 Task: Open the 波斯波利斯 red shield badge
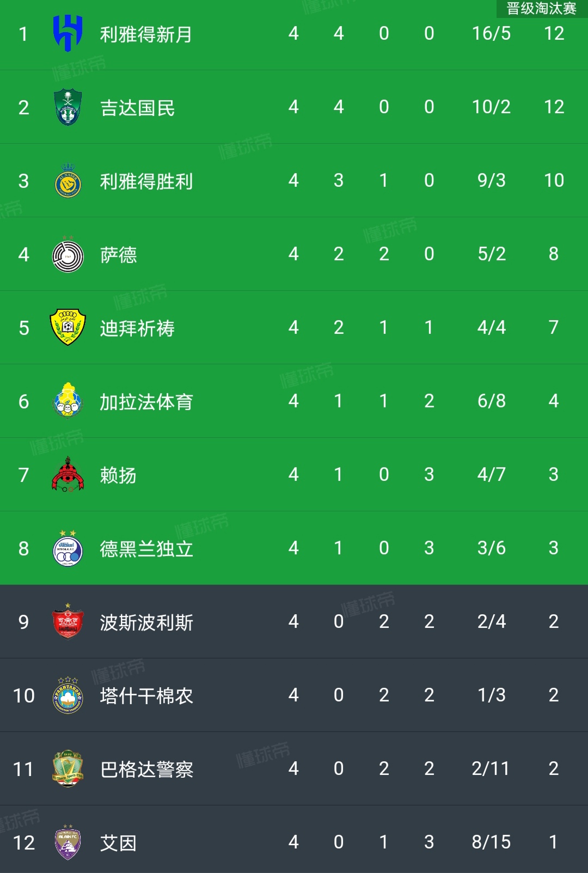point(68,621)
